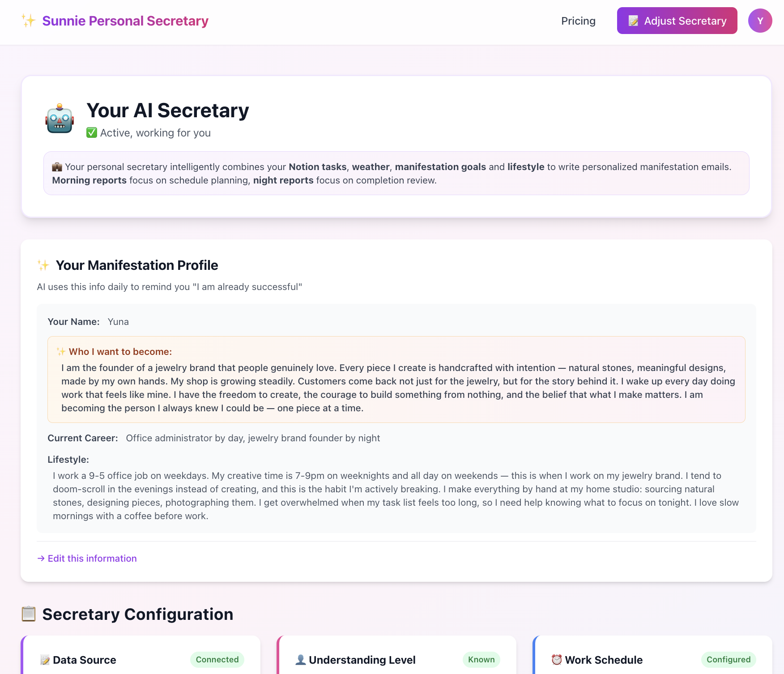The height and width of the screenshot is (674, 784).
Task: Click the clipboard icon next to Secretary Configuration
Action: [29, 614]
